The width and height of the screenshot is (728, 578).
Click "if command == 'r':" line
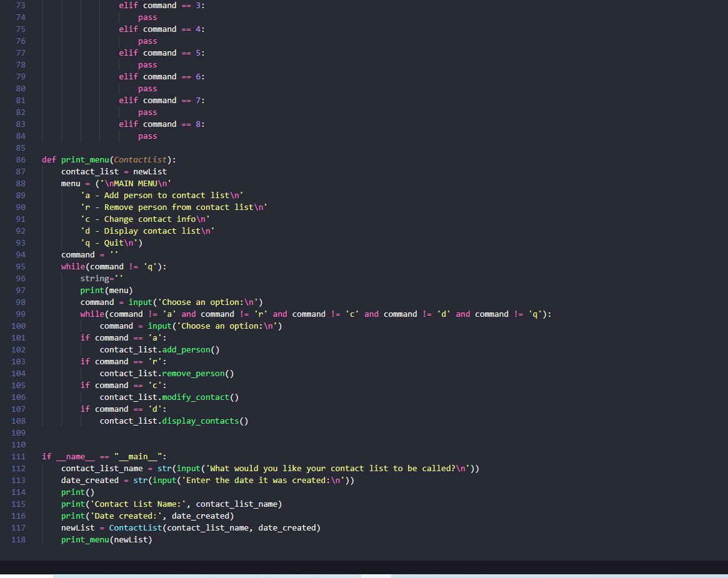tap(124, 362)
